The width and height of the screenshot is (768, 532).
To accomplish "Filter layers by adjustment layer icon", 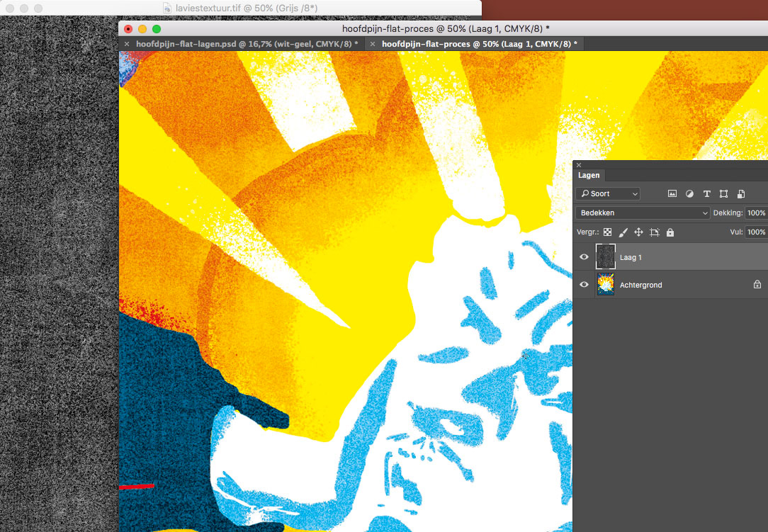I will pyautogui.click(x=689, y=193).
